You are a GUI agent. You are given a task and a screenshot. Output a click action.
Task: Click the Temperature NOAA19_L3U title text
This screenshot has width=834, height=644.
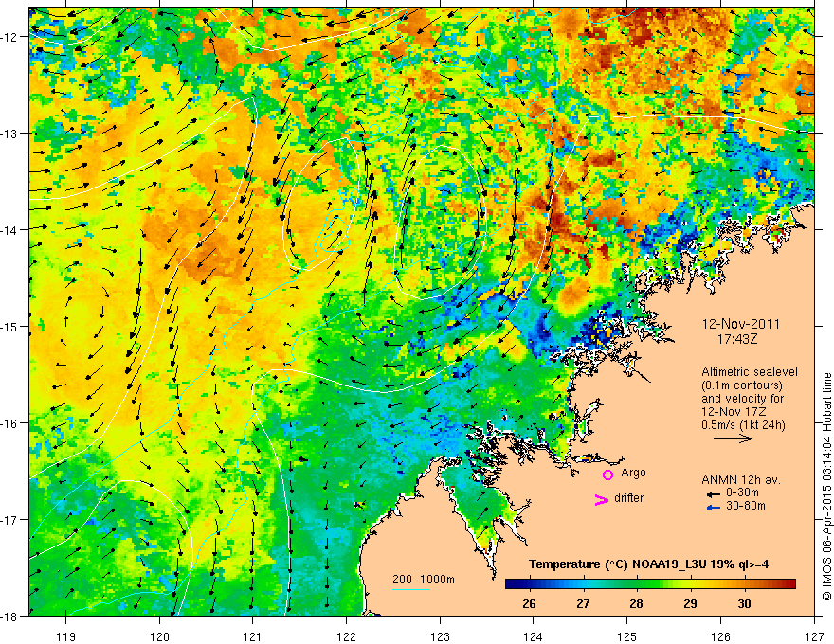coord(648,564)
